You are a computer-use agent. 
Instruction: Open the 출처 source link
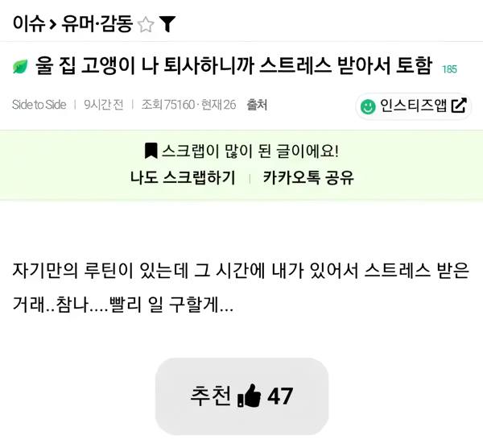[257, 105]
